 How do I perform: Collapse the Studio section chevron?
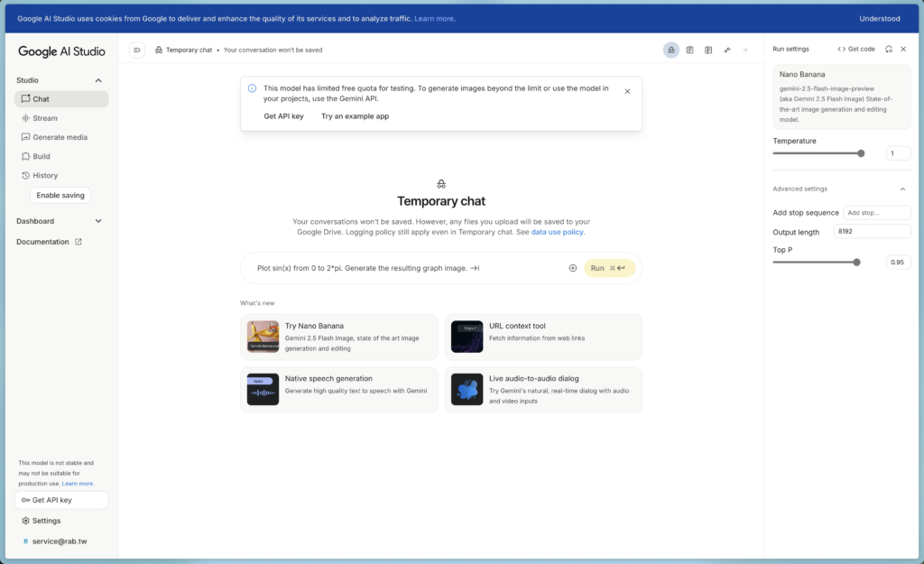(x=98, y=80)
